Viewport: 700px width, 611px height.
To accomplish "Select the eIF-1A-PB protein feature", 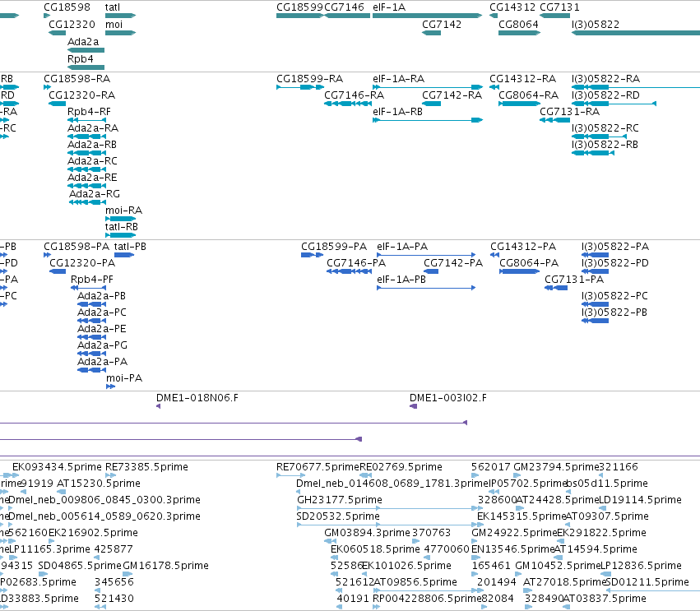I will pos(426,288).
